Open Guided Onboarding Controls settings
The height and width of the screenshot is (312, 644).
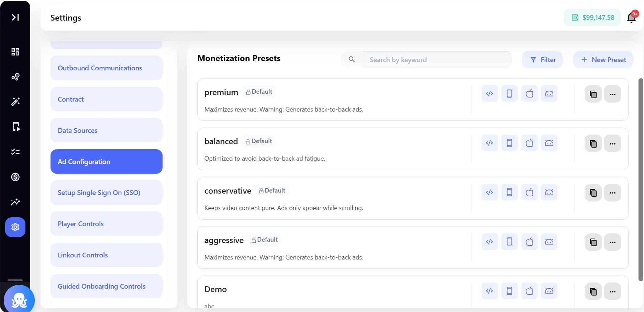point(107,286)
